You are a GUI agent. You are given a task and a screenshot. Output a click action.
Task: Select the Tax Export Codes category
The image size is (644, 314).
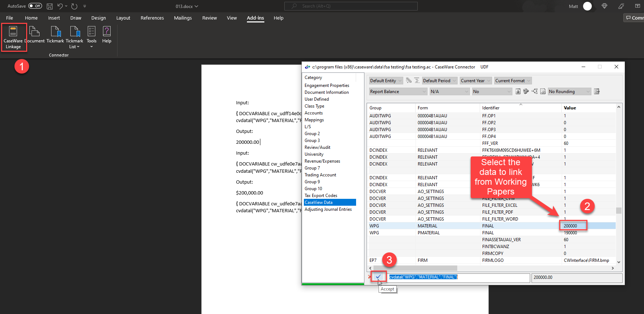(x=321, y=196)
